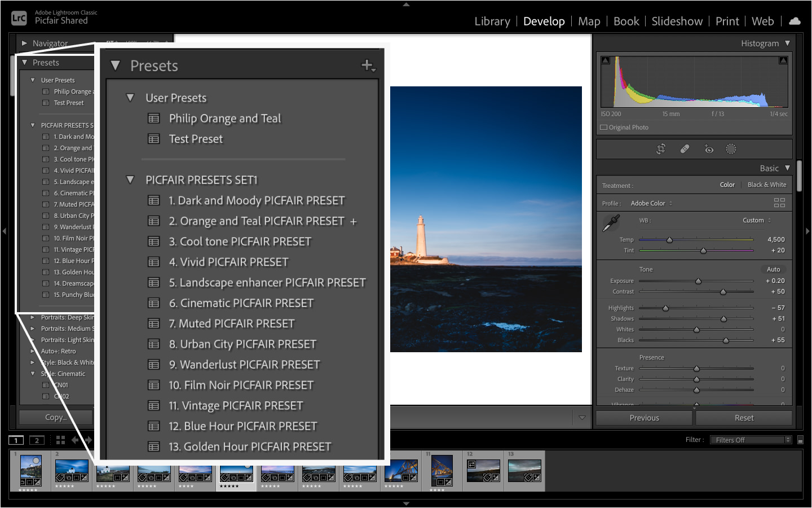This screenshot has height=508, width=812.
Task: Pick the White Balance eyedropper
Action: tap(610, 223)
